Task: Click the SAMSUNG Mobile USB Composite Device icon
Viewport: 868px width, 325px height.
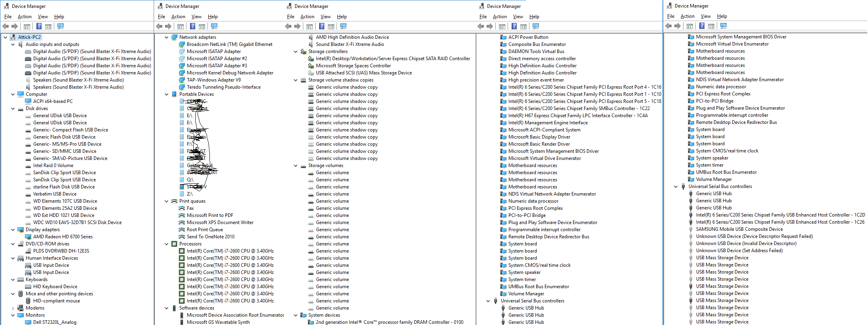Action: [x=691, y=229]
